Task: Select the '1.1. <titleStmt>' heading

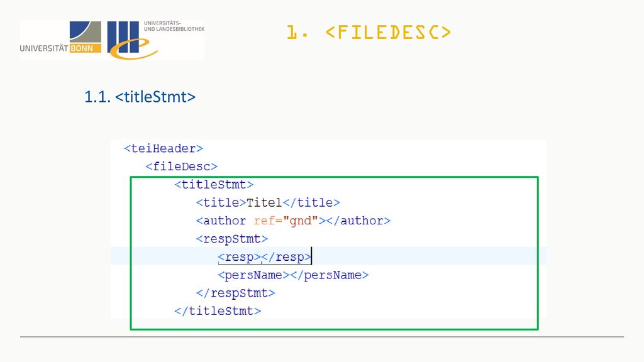Action: (x=140, y=97)
